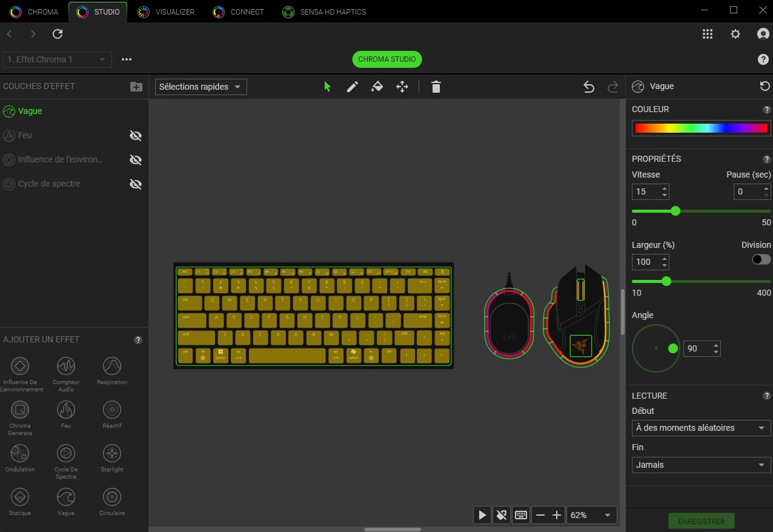This screenshot has width=773, height=532.
Task: Open the apps grid icon
Action: click(708, 34)
